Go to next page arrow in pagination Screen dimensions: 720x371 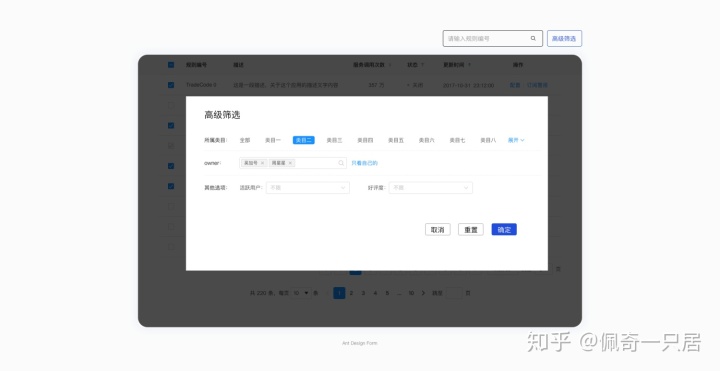[x=423, y=293]
